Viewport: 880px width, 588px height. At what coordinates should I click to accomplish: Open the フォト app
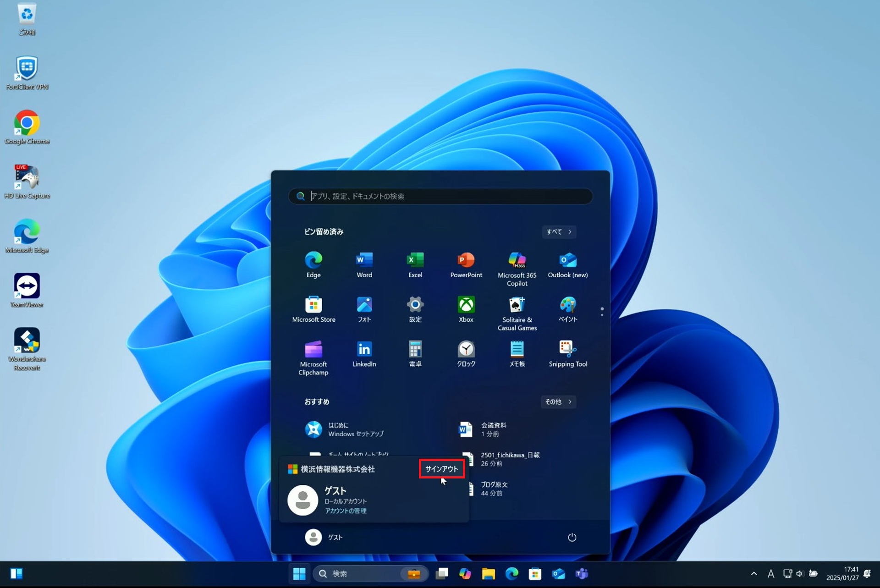click(x=364, y=309)
